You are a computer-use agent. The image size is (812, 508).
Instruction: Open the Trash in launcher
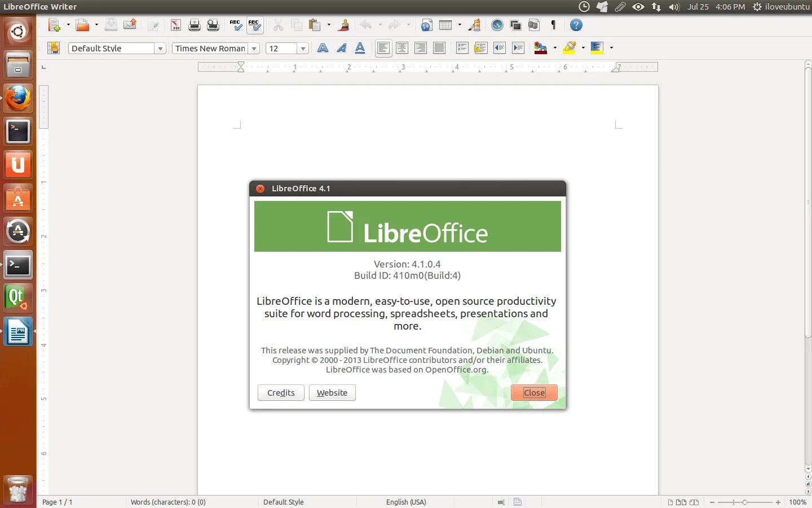pos(18,489)
